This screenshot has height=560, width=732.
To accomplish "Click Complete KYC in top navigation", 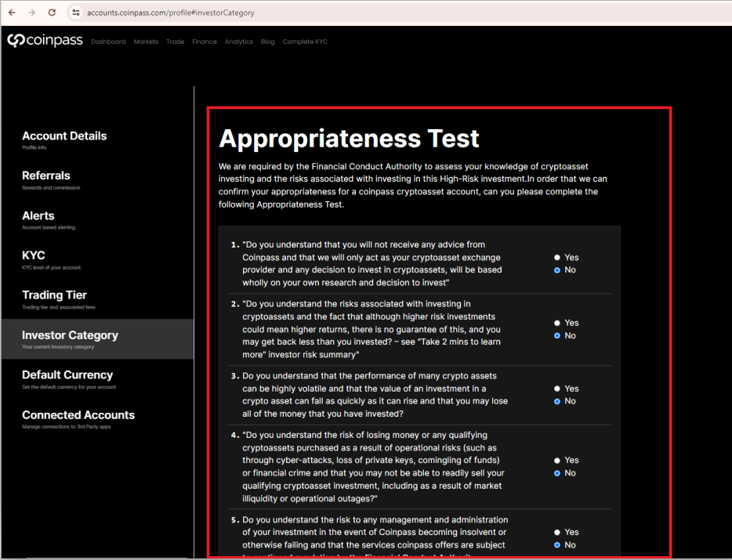I will 305,42.
